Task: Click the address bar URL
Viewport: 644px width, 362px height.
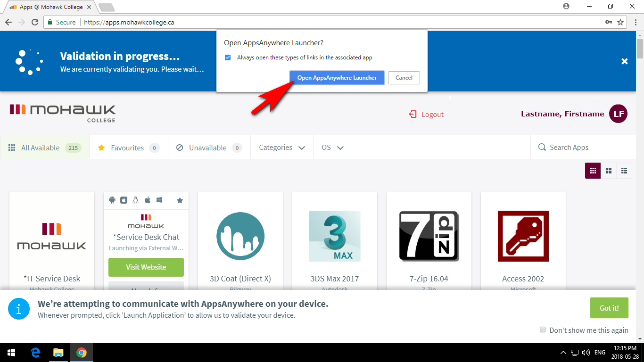Action: [x=129, y=22]
